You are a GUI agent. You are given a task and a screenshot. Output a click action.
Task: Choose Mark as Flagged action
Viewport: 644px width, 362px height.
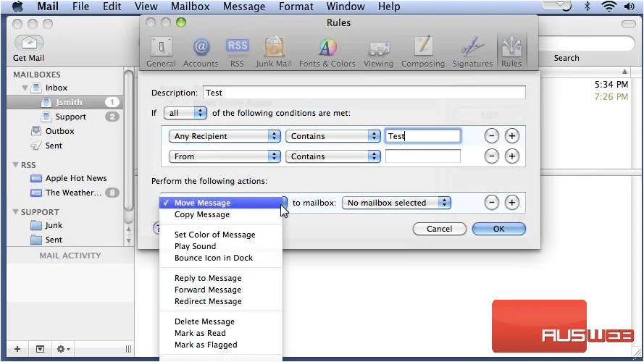click(221, 345)
